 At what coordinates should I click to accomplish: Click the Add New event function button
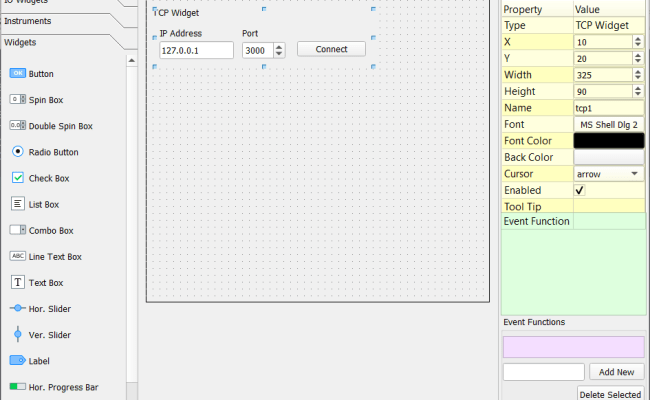click(616, 372)
